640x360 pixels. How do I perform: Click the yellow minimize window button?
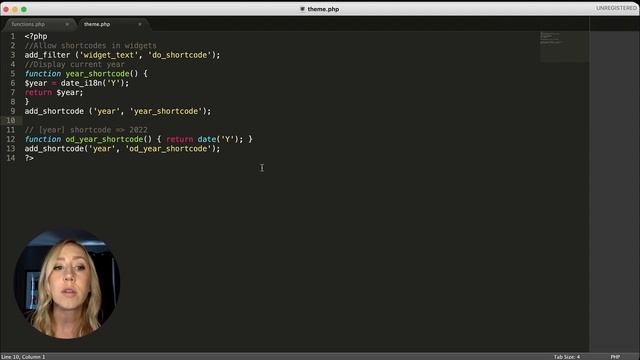(15, 9)
